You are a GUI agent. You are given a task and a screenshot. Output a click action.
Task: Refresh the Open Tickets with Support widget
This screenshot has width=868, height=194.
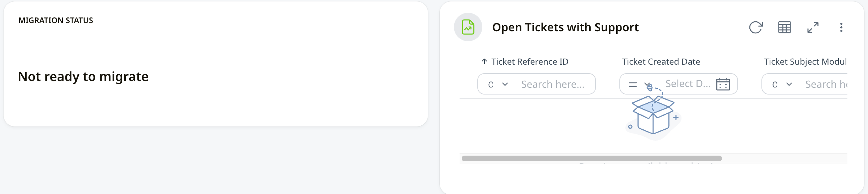756,27
